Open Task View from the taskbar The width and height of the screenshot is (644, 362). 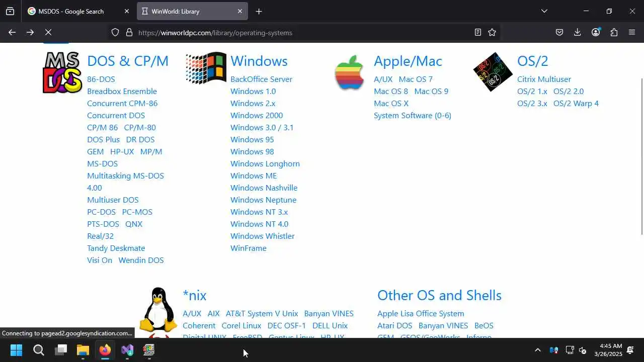coord(61,350)
